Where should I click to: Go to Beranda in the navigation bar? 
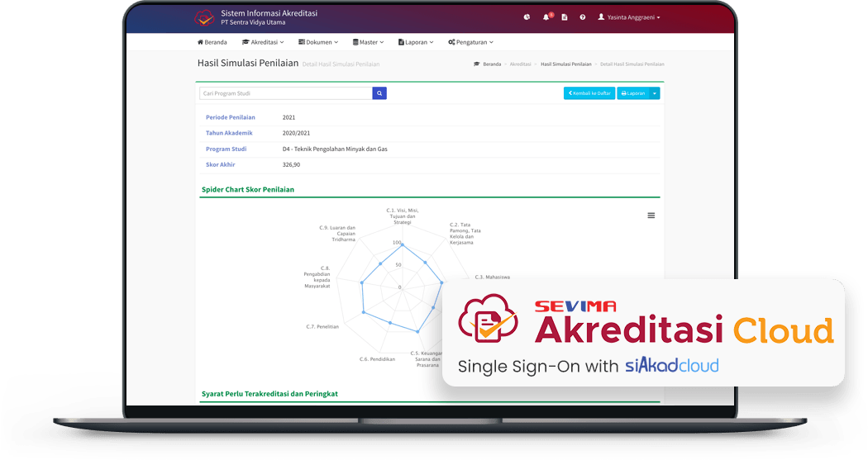pos(212,42)
